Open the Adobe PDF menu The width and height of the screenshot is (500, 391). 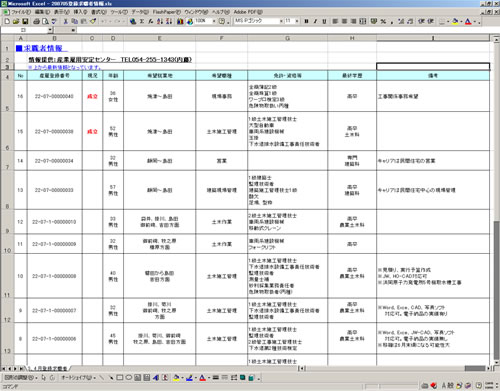point(248,12)
